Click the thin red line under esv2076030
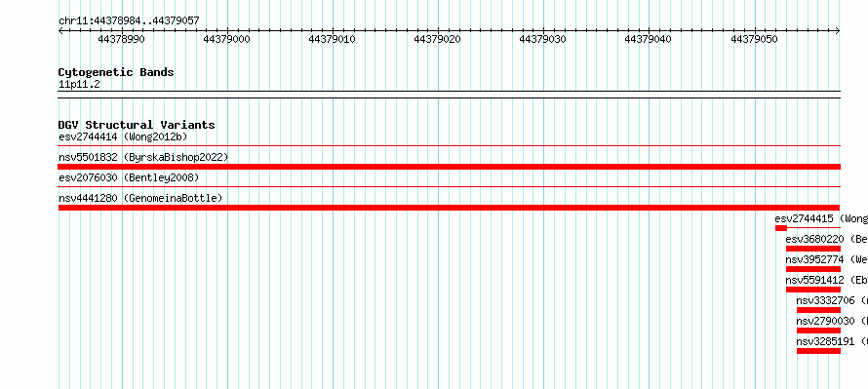 [450, 186]
